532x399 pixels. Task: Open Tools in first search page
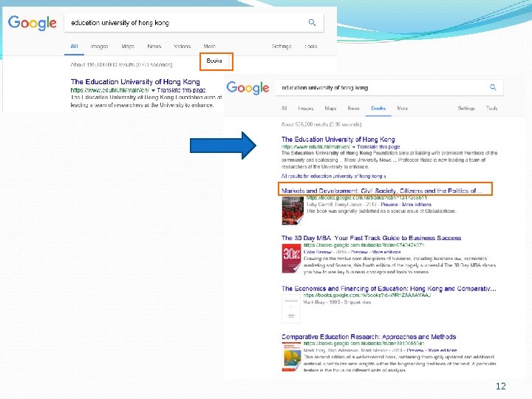coord(311,46)
